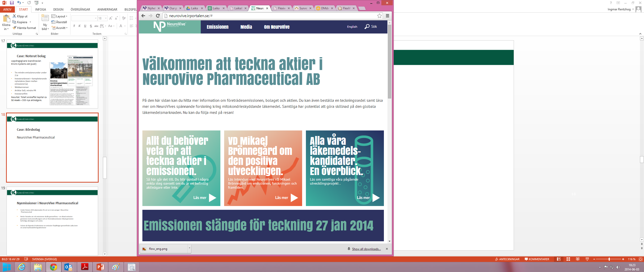The width and height of the screenshot is (644, 272).
Task: Select slide 17 thumbnail Case: Noterat bolag
Action: click(52, 74)
